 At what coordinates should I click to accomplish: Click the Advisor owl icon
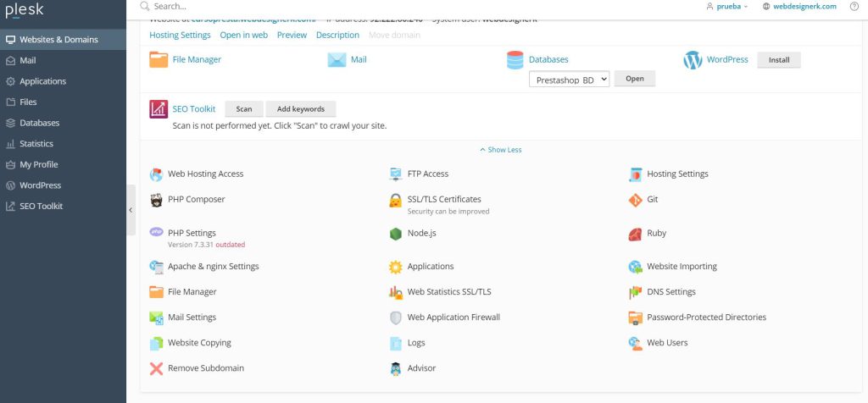[396, 369]
